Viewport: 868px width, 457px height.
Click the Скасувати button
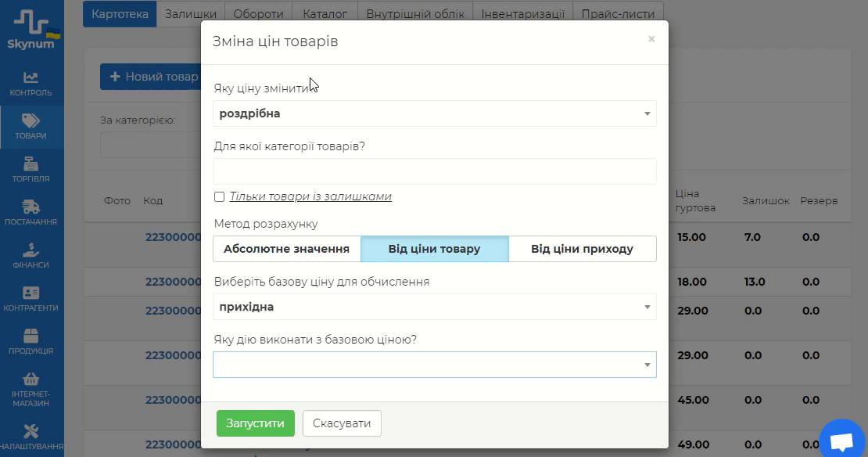[342, 423]
